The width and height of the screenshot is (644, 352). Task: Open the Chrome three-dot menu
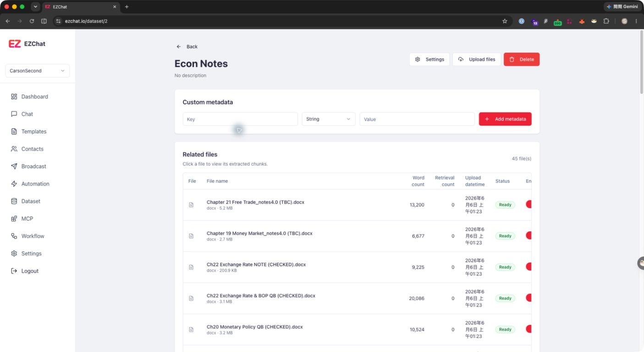(636, 21)
